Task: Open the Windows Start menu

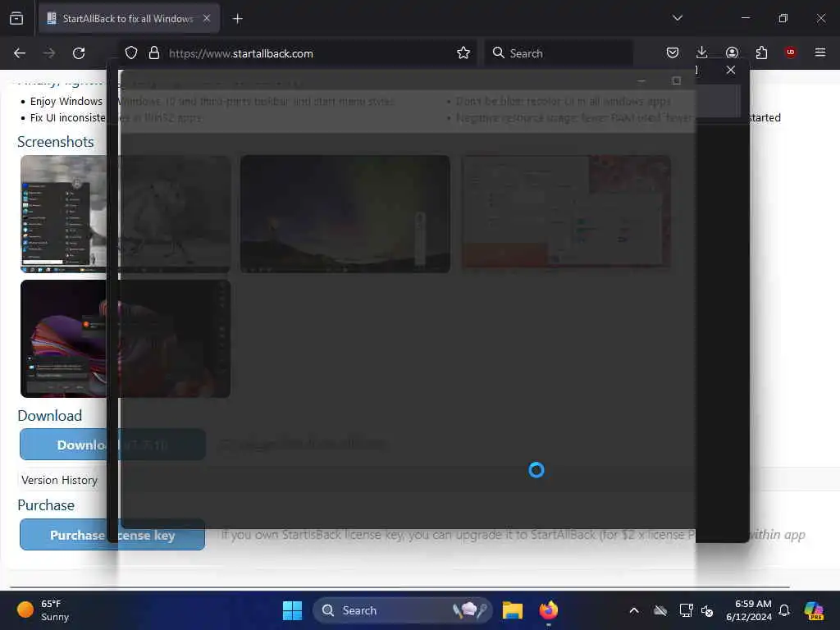Action: click(292, 610)
